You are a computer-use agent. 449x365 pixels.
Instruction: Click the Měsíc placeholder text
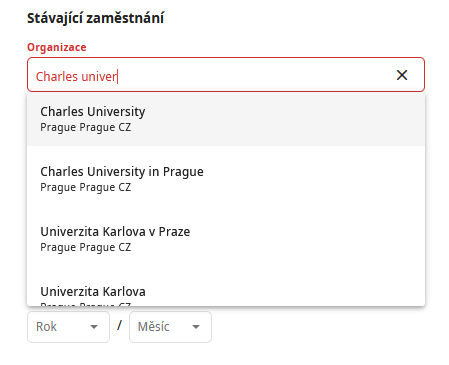pyautogui.click(x=154, y=326)
